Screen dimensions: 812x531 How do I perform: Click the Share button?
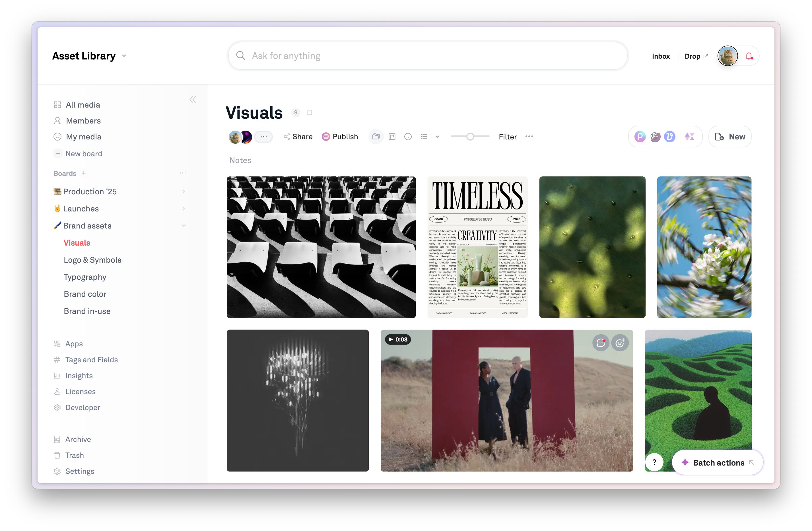click(x=298, y=137)
